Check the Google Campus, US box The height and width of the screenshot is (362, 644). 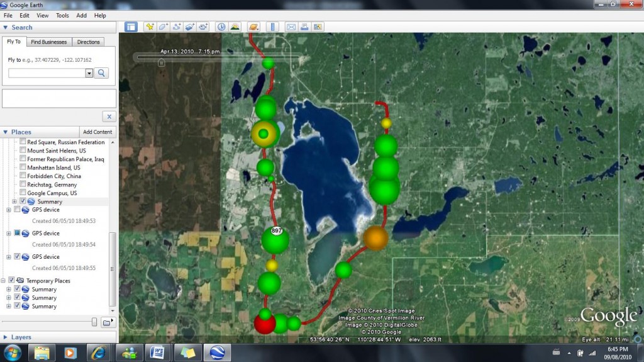click(23, 193)
